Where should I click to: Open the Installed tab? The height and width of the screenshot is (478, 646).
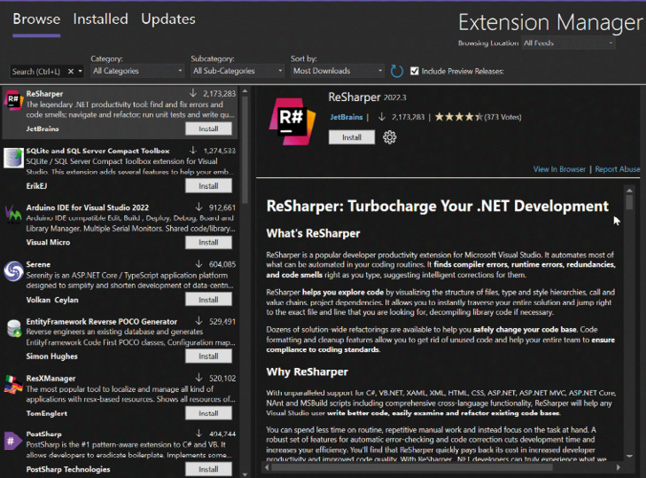101,19
